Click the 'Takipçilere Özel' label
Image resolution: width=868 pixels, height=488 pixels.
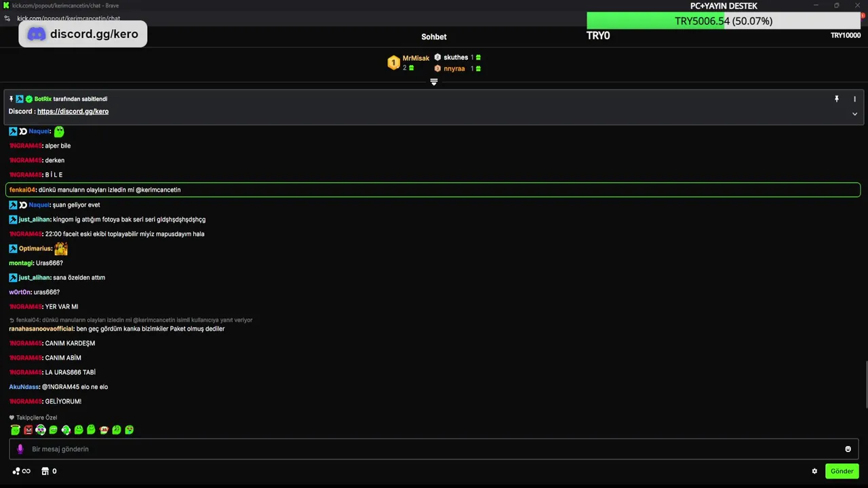37,418
